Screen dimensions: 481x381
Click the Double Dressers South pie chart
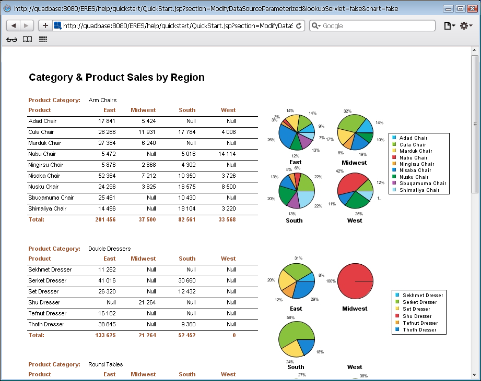click(x=296, y=340)
